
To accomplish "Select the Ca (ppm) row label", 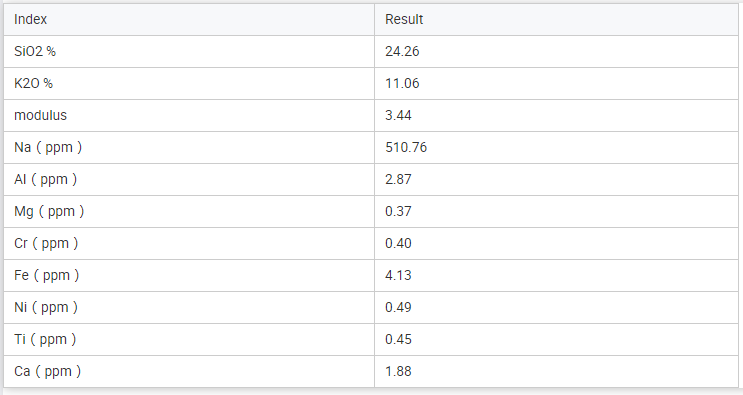I will point(47,371).
